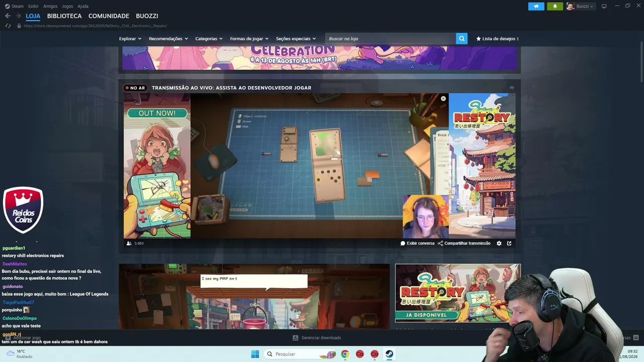644x362 pixels.
Task: Pop out the broadcast in new window
Action: (x=509, y=243)
